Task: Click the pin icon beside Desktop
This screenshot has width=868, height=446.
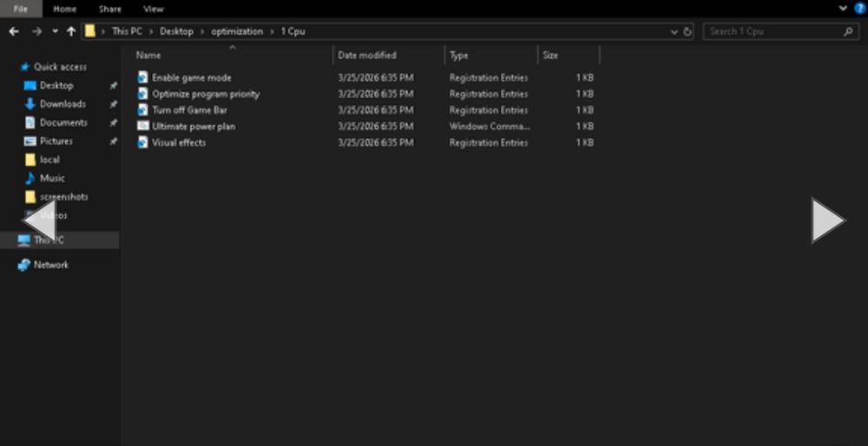Action: coord(113,86)
